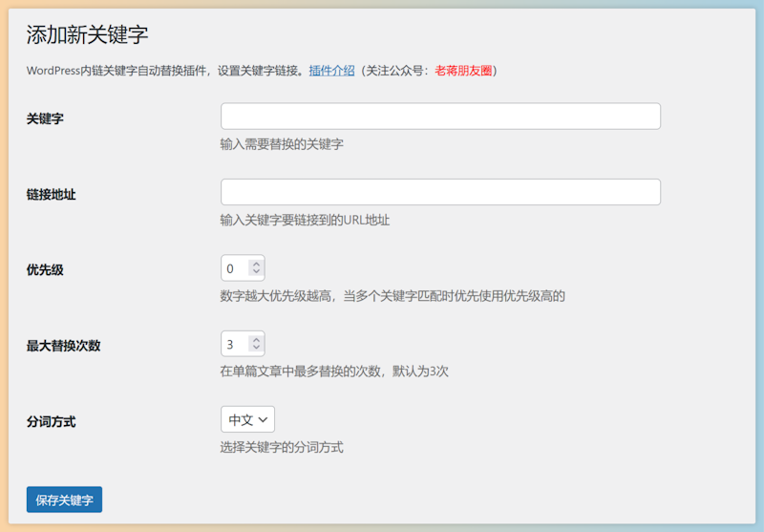Open the 分词方式 dropdown showing 中文

(247, 419)
